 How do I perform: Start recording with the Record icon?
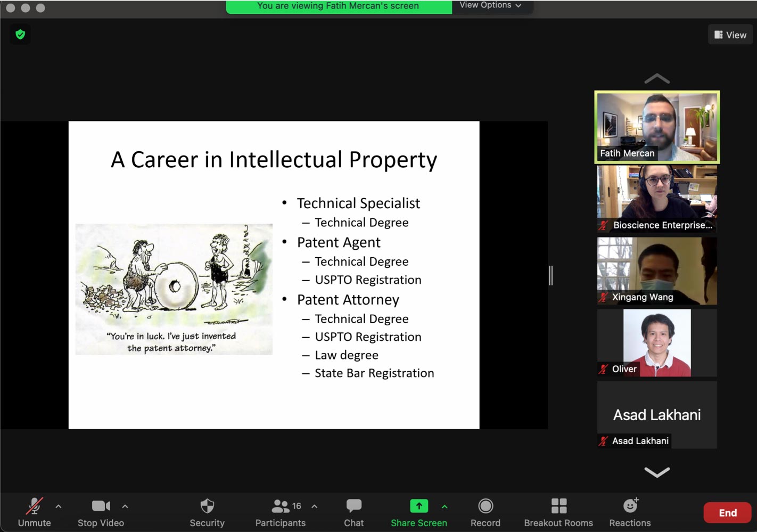coord(486,506)
